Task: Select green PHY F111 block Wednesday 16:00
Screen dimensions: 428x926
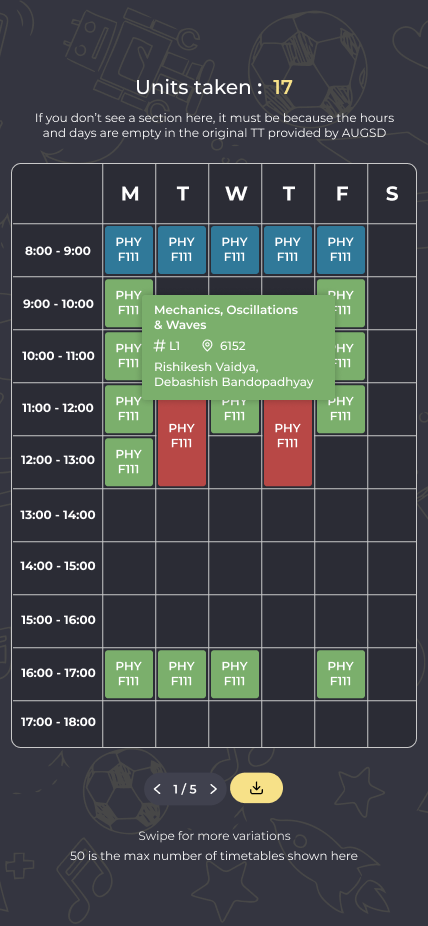Action: point(235,674)
